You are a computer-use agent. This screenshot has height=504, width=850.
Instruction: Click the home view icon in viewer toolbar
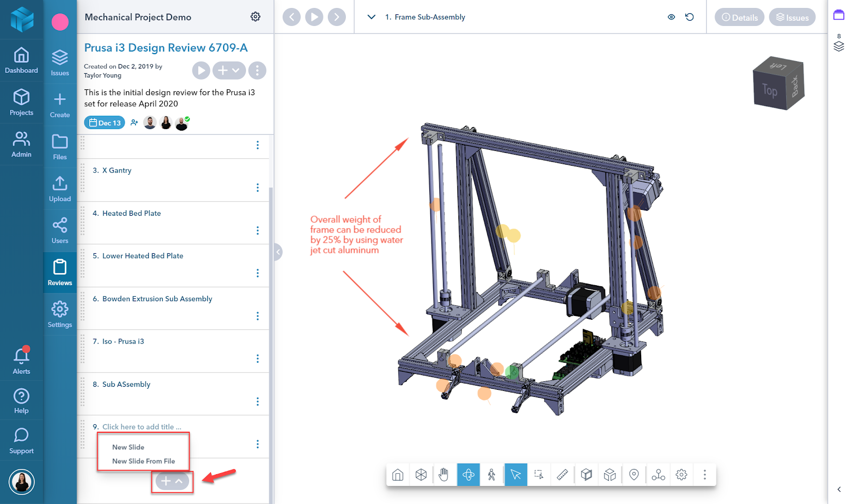(398, 475)
